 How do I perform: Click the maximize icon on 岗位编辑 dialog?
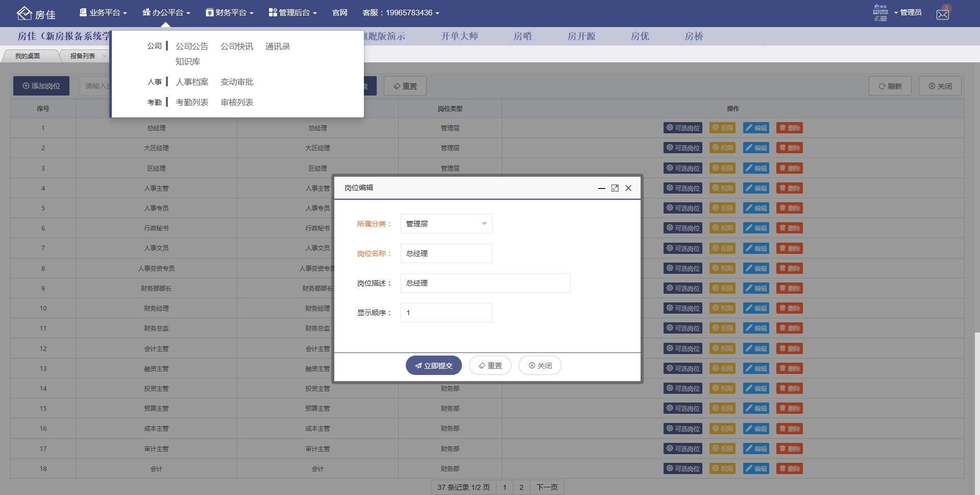coord(615,188)
